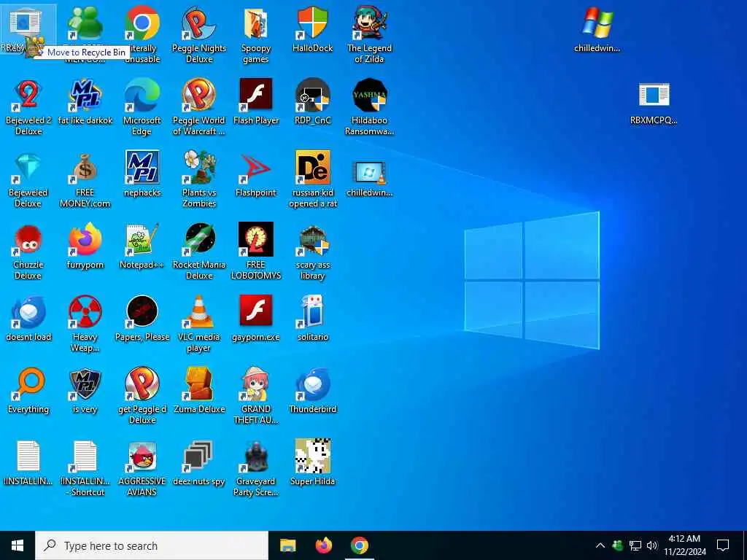Click the AGGRESSIVE AVIANS red bird icon
This screenshot has height=560, width=747.
(x=142, y=456)
